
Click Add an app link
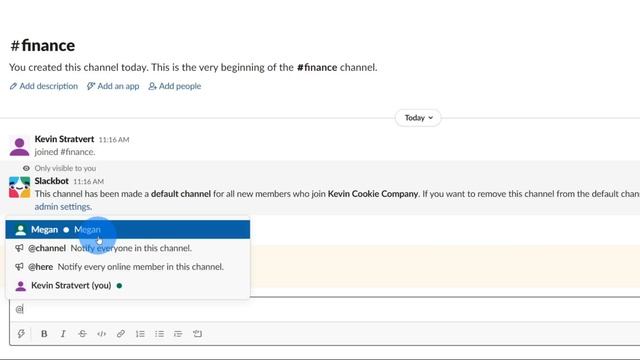[113, 86]
